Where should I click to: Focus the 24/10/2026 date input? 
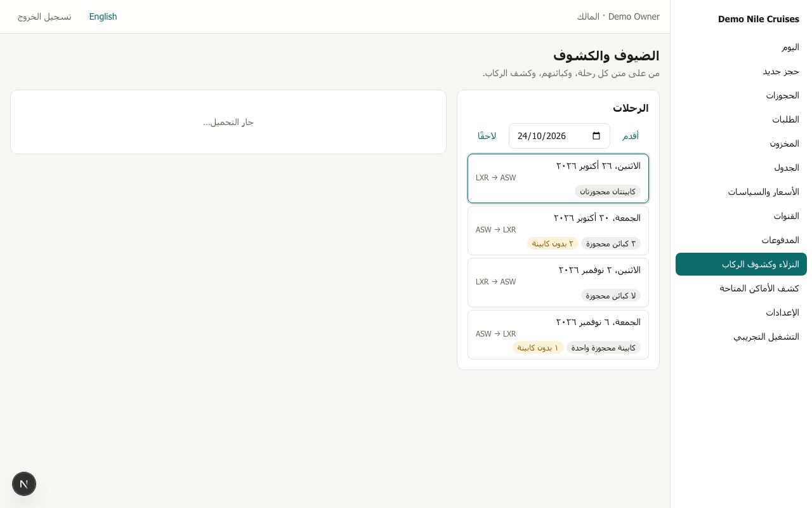pyautogui.click(x=560, y=136)
